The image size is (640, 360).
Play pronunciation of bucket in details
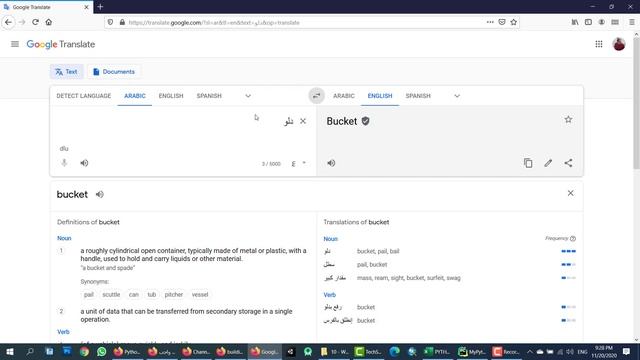pos(100,194)
